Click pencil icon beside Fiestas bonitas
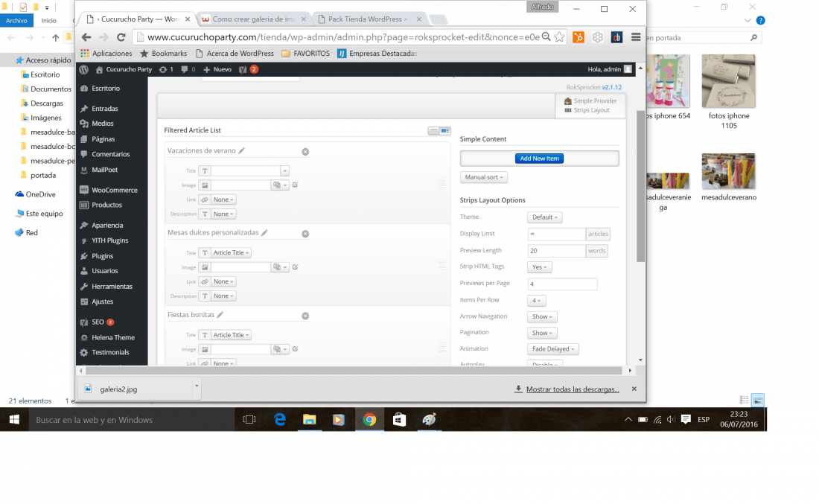819x504 pixels. coord(220,314)
